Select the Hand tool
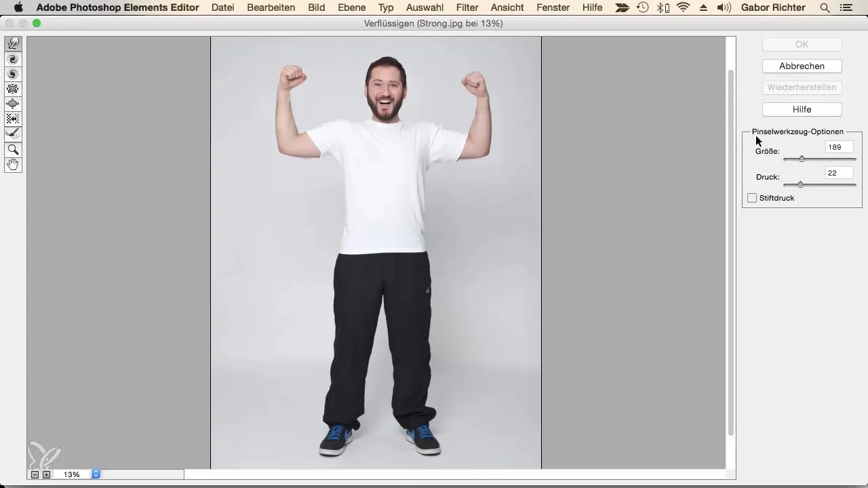Image resolution: width=868 pixels, height=488 pixels. point(13,165)
